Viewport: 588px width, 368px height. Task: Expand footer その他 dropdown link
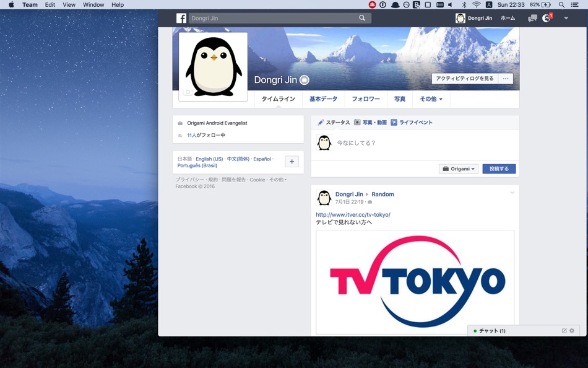(x=278, y=180)
